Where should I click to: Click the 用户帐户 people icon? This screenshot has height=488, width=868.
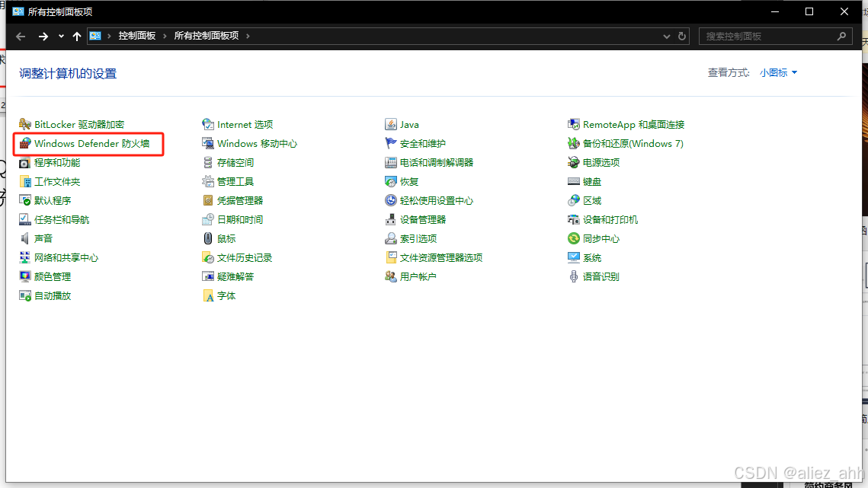pos(391,276)
